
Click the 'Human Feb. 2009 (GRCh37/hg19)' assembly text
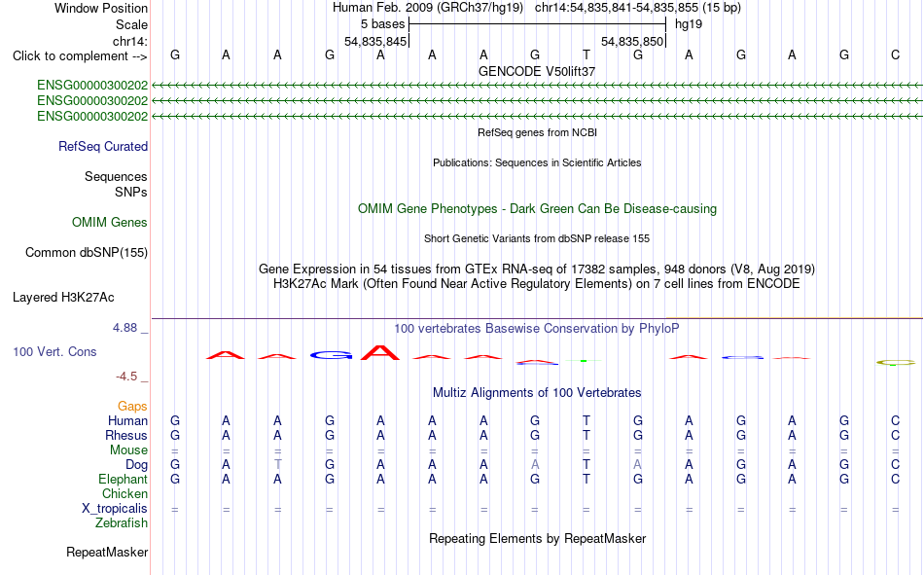pos(428,8)
